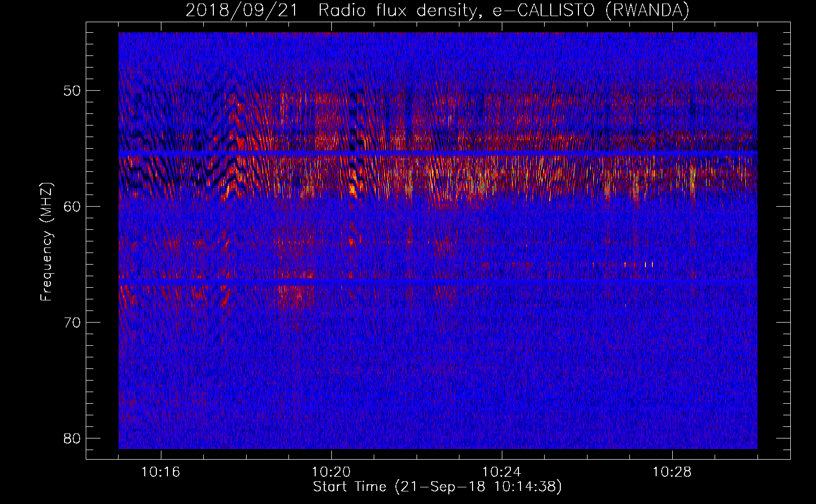
Task: Click the 60 frequency tick label
Action: click(x=73, y=207)
